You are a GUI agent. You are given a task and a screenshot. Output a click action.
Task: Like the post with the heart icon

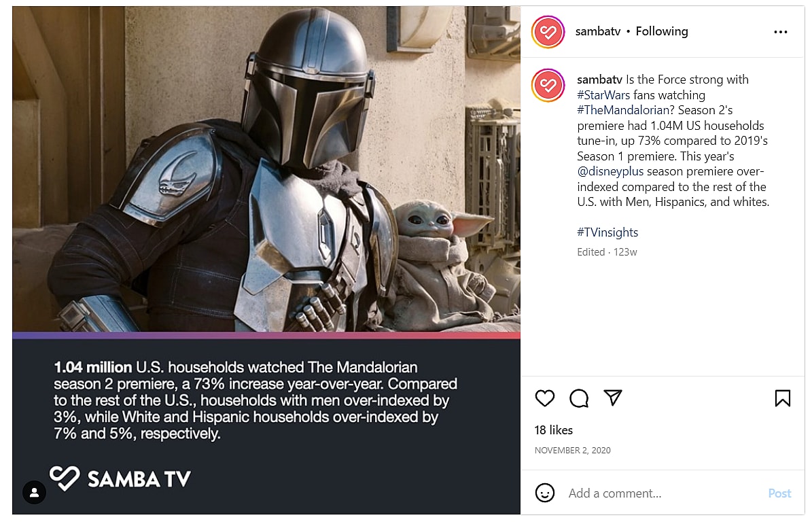click(x=544, y=398)
